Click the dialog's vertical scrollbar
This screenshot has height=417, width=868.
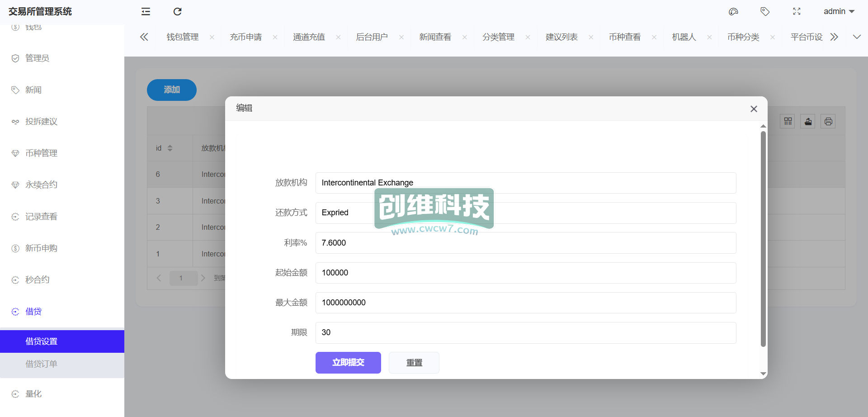(763, 239)
